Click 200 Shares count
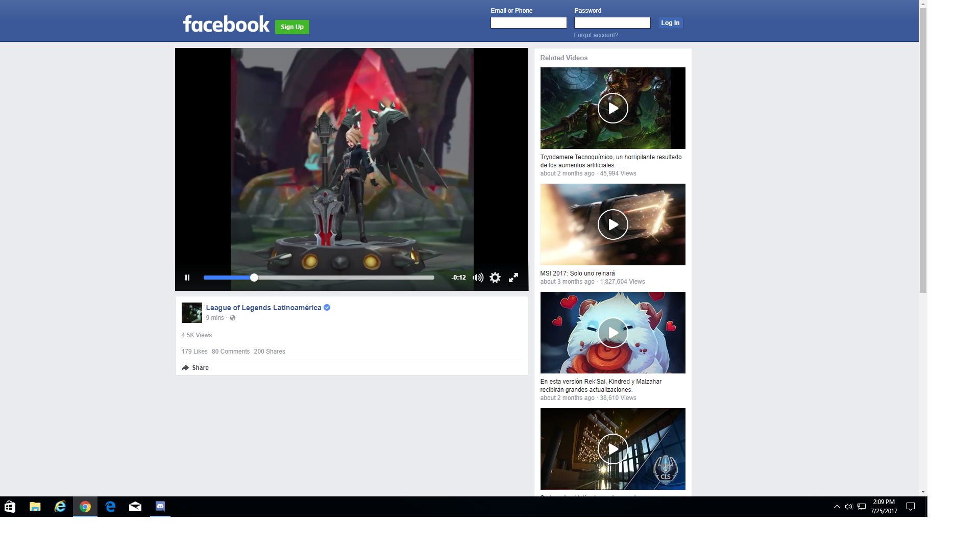 (269, 352)
